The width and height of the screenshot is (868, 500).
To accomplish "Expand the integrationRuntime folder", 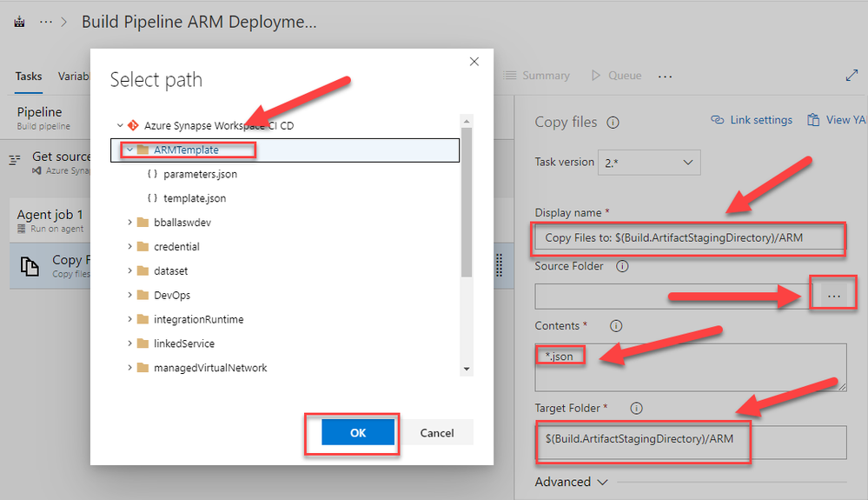I will click(x=129, y=319).
